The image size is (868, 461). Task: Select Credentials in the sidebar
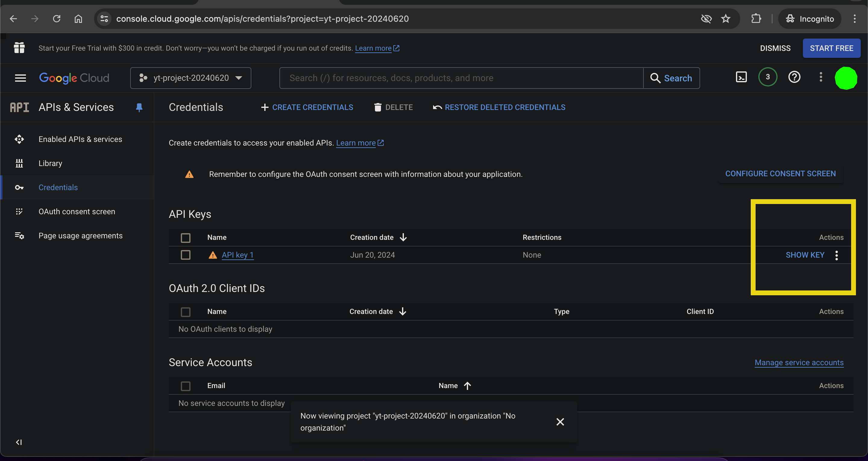click(x=58, y=187)
